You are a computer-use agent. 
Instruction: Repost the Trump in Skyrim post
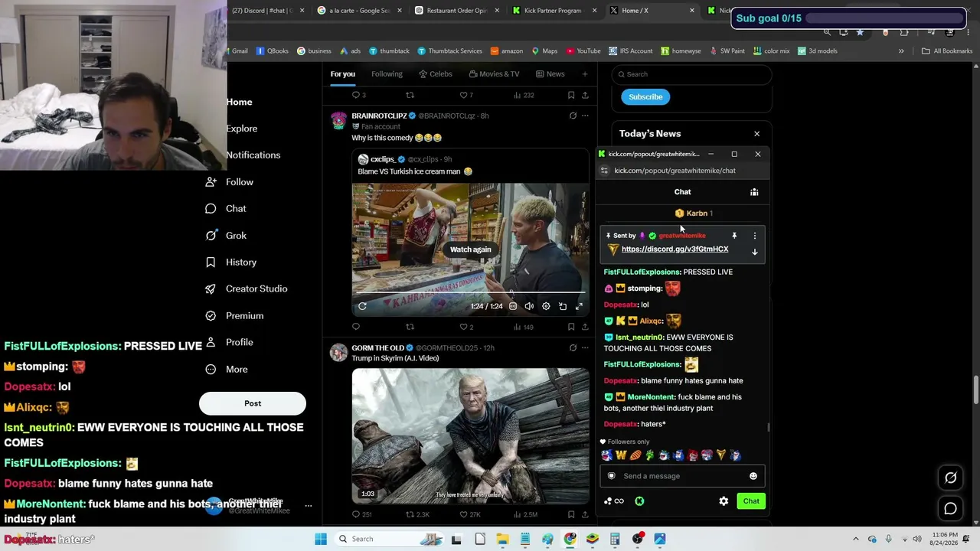click(x=417, y=515)
